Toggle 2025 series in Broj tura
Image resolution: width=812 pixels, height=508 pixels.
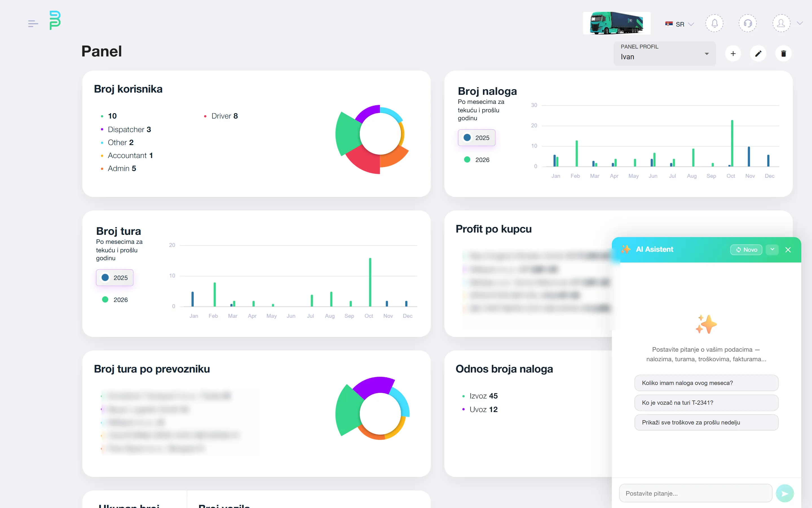pos(115,278)
